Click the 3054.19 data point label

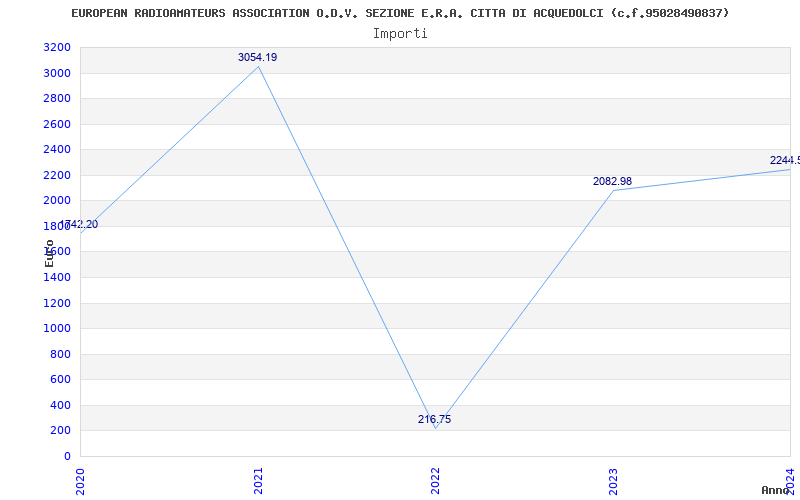pyautogui.click(x=257, y=58)
